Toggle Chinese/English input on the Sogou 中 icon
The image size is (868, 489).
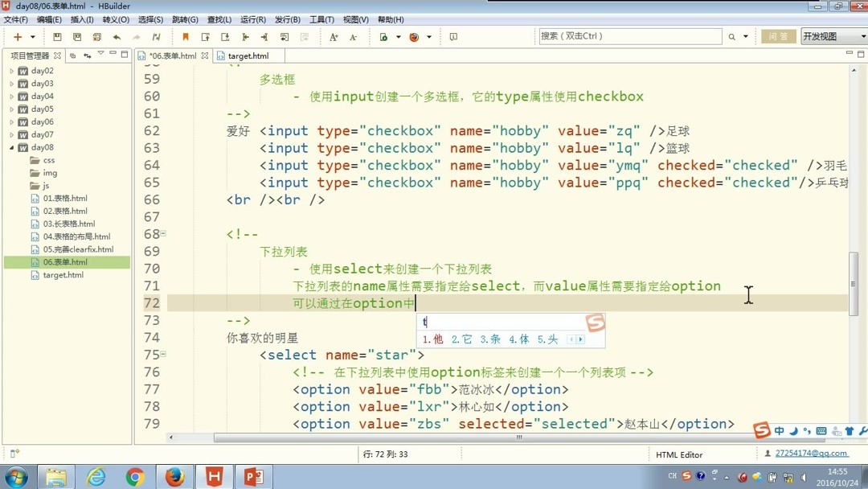[780, 430]
